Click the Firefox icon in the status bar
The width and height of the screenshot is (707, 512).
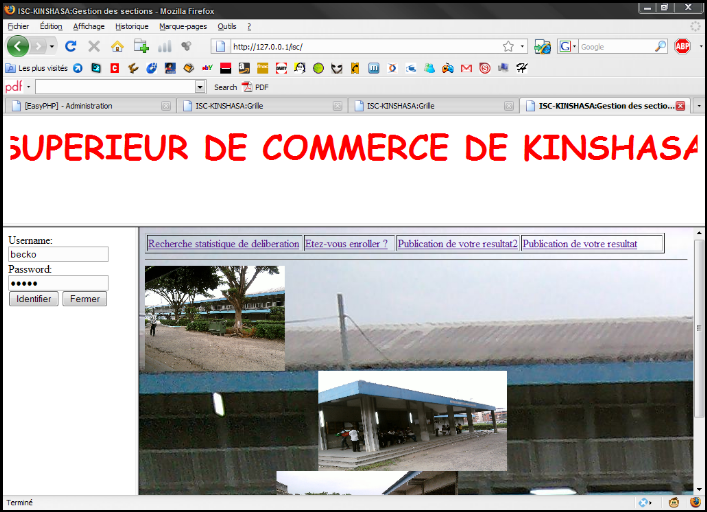pyautogui.click(x=695, y=503)
